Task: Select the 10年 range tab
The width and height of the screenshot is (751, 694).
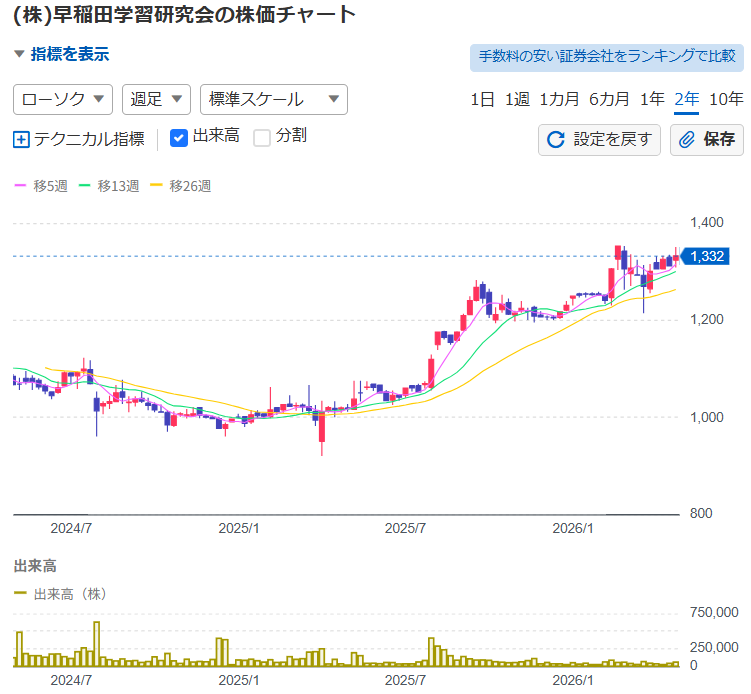Action: (726, 99)
